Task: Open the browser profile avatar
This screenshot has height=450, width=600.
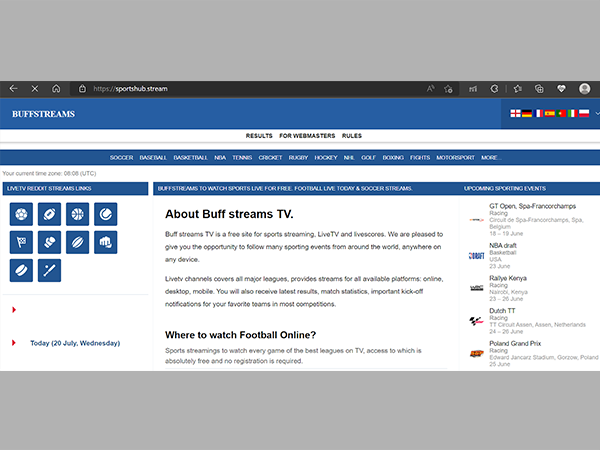Action: (584, 89)
